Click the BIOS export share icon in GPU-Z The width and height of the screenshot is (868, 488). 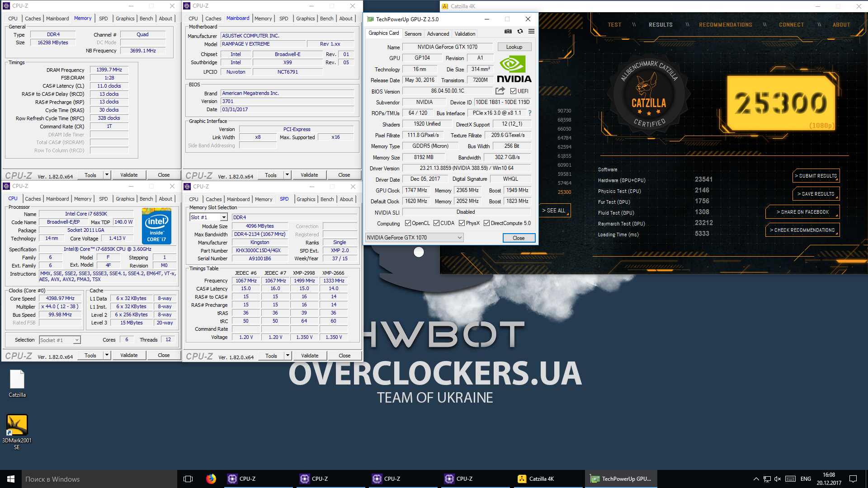[x=500, y=91]
